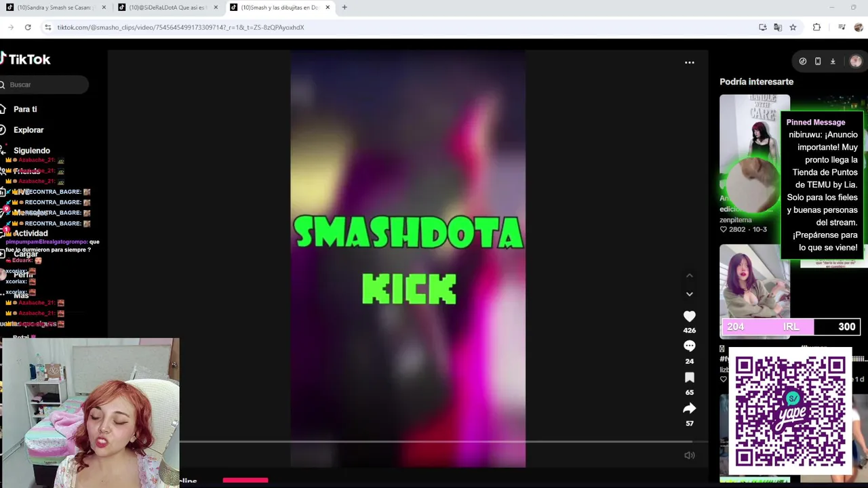Click the blurred video player
868x488 pixels.
[408, 258]
